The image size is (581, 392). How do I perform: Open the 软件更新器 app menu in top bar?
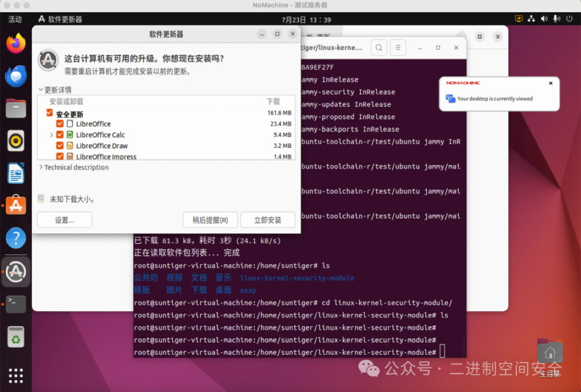(60, 19)
